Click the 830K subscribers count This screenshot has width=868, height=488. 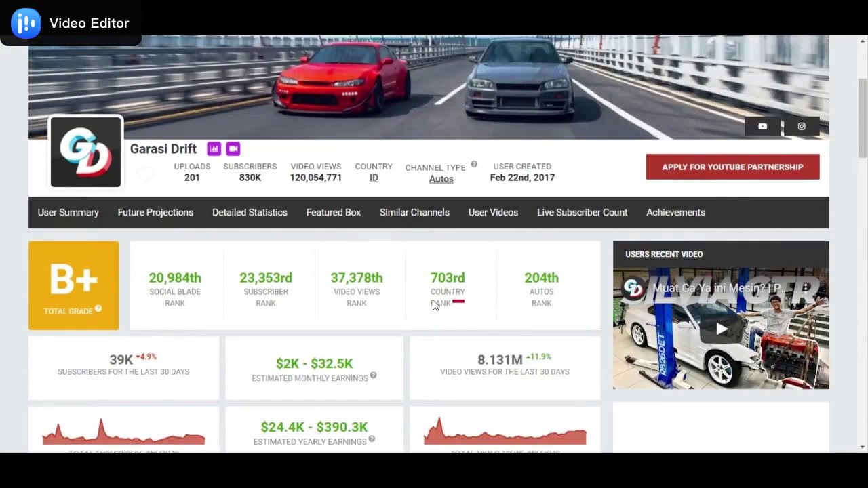(x=250, y=178)
